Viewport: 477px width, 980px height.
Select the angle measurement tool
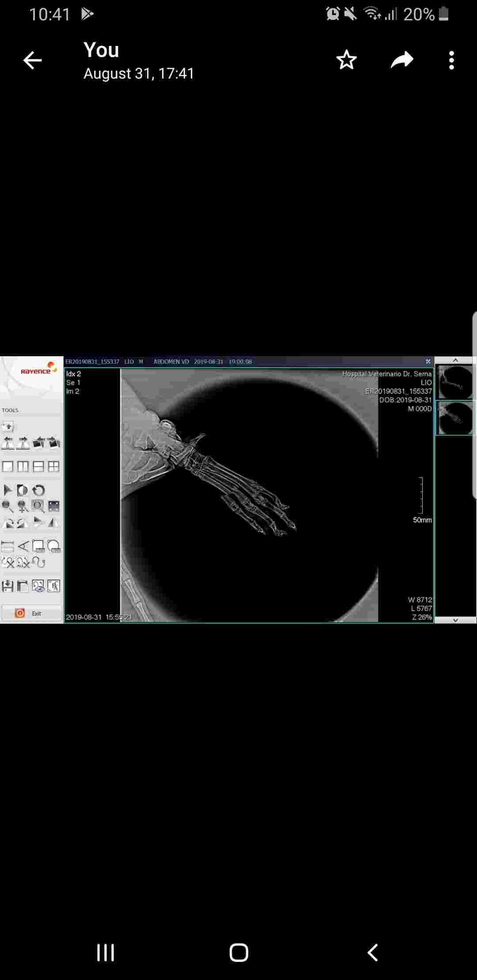click(x=23, y=547)
